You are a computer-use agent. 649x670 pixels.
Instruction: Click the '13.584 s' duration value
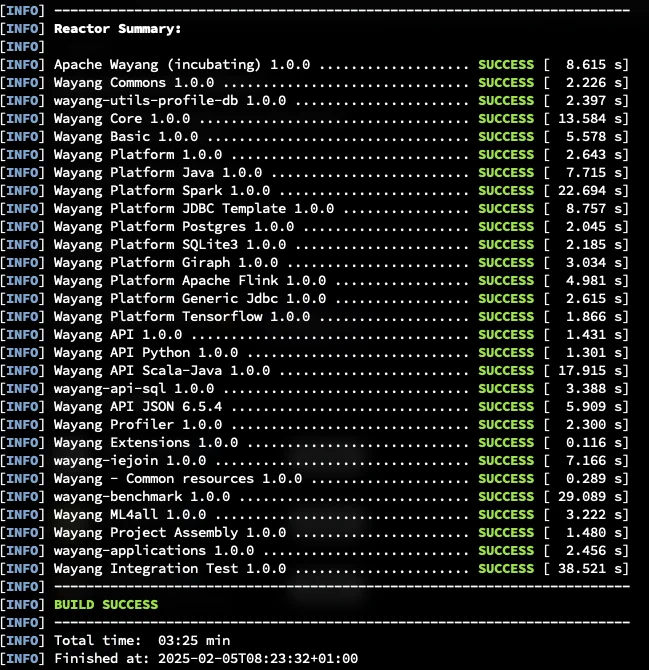point(591,118)
